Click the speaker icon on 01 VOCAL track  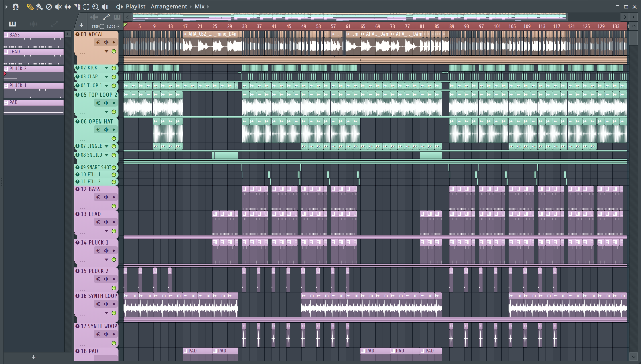(x=106, y=42)
